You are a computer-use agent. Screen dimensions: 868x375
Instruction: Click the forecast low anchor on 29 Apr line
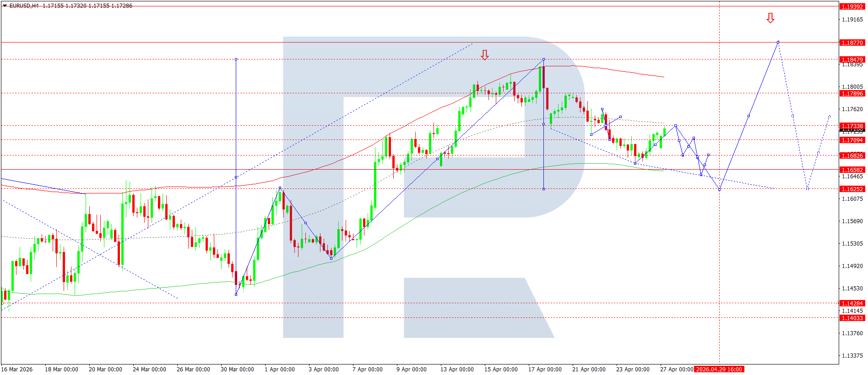coord(719,189)
